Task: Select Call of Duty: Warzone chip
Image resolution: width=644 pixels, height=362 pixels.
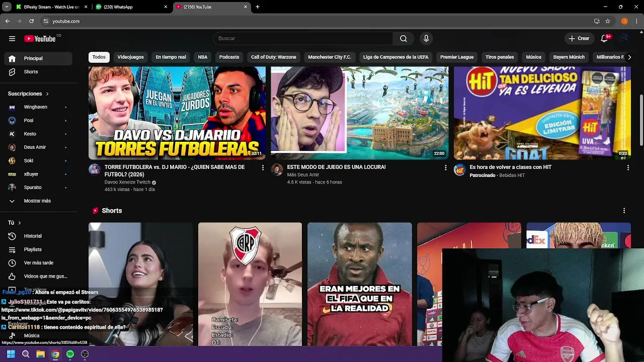Action: click(x=274, y=57)
